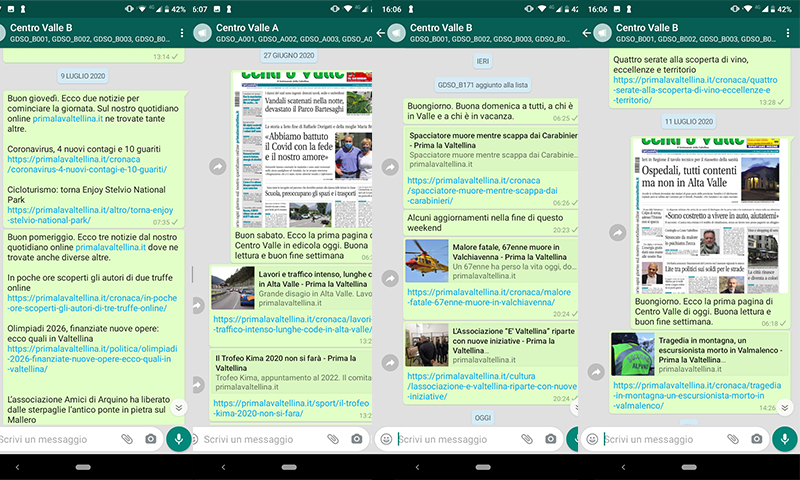
Task: Open the in-poche-ore-scoperti truffe-online link
Action: pyautogui.click(x=92, y=303)
